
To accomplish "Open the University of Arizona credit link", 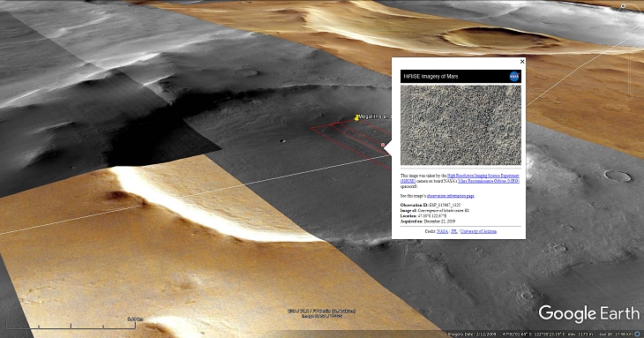I will coord(478,231).
